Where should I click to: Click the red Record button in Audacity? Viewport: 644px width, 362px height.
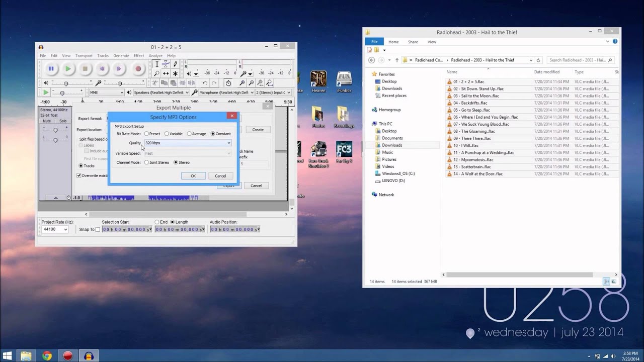point(138,69)
